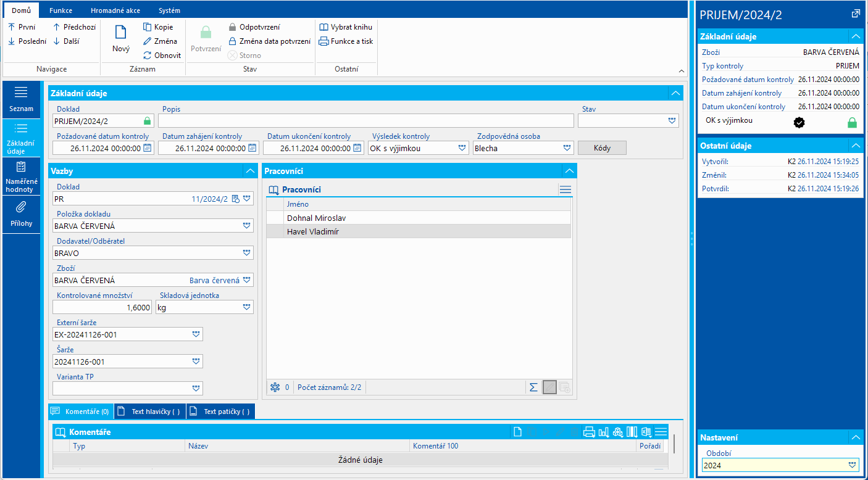
Task: Collapse Ostatní údaje panel on right
Action: click(x=856, y=146)
